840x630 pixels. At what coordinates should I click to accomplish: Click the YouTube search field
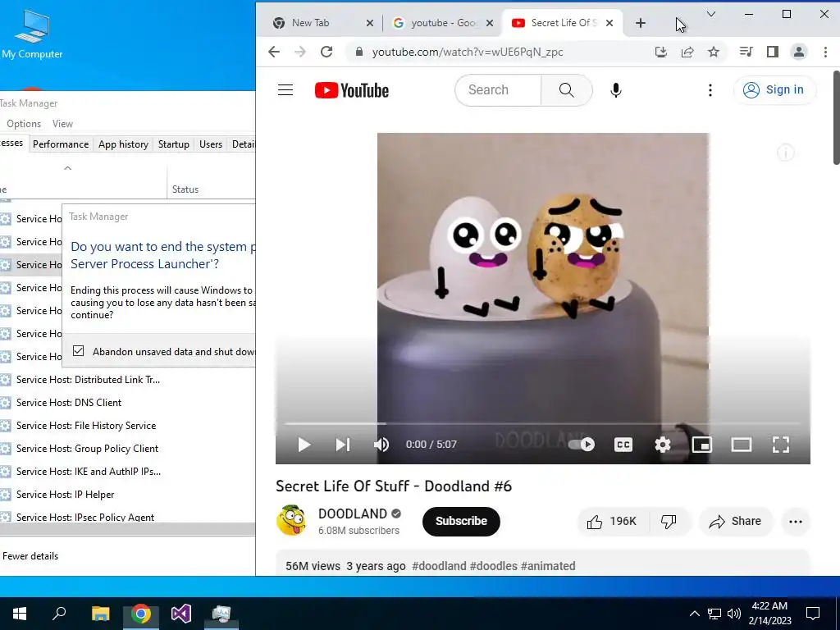pos(498,90)
